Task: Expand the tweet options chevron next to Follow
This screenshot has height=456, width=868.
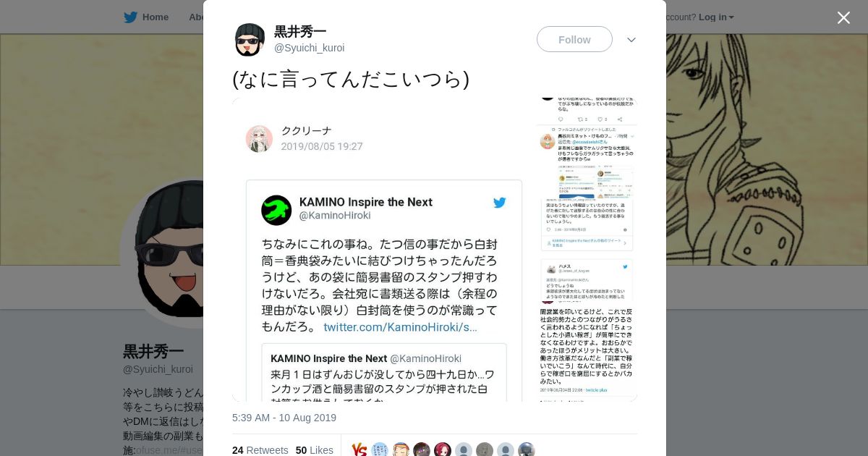Action: 631,40
